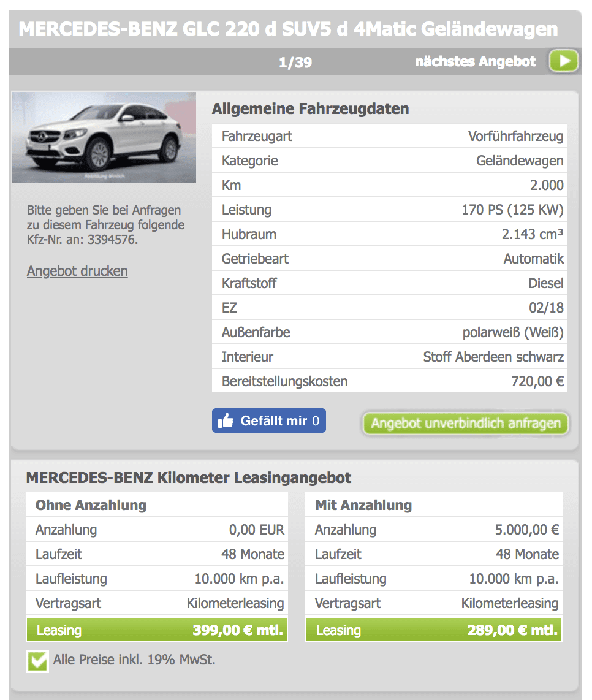The image size is (592, 700).
Task: Click the Km value '2.000'
Action: (547, 185)
